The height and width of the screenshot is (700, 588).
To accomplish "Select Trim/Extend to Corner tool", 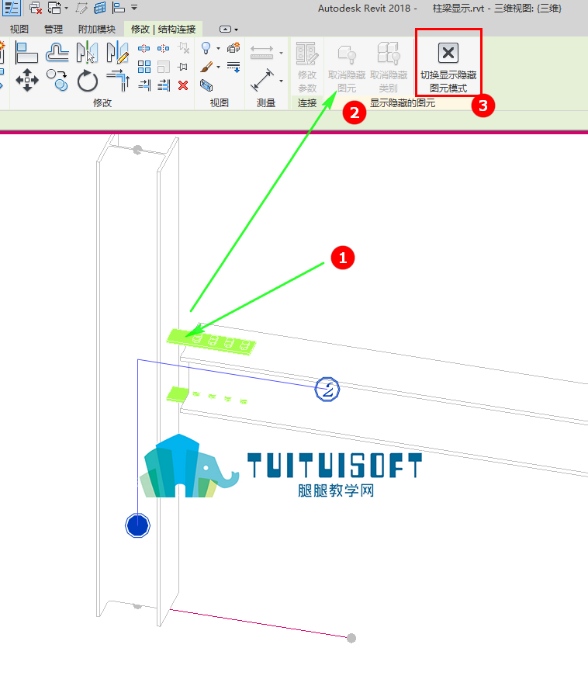I will (x=118, y=81).
